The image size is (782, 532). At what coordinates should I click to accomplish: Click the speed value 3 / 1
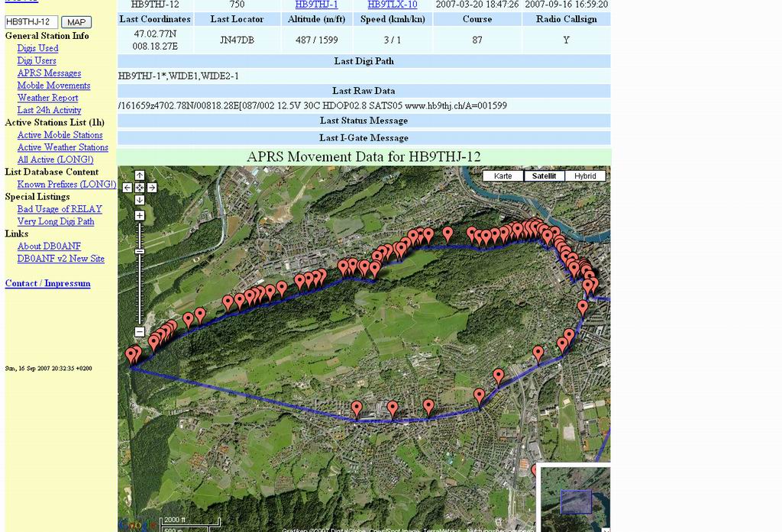(x=392, y=40)
